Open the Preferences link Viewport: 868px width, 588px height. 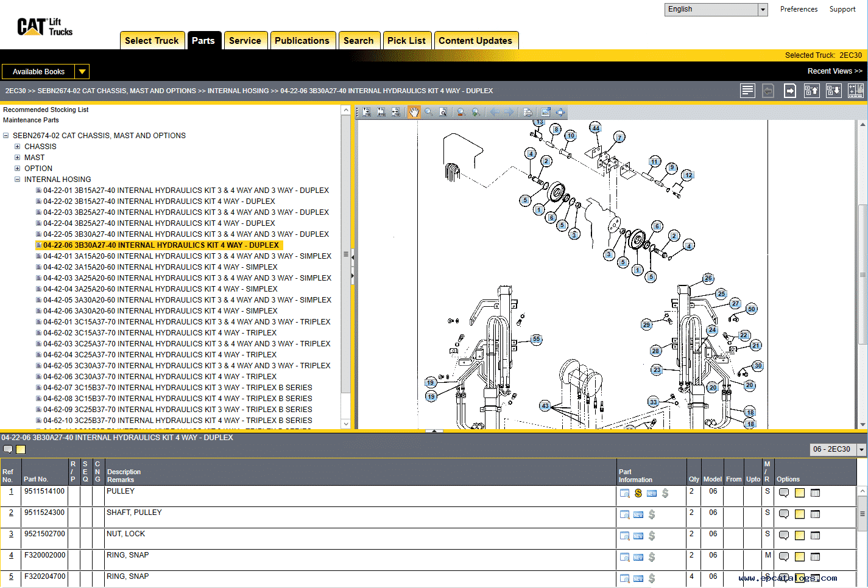pyautogui.click(x=799, y=9)
